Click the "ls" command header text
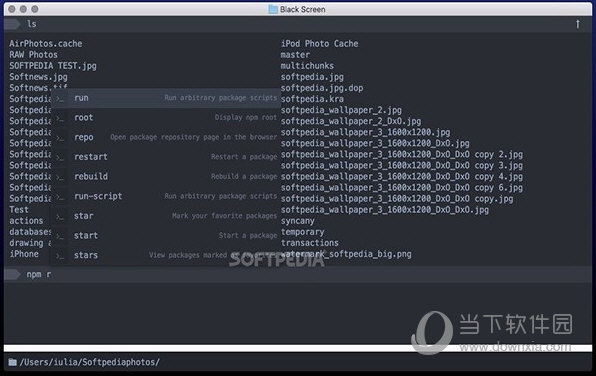 tap(32, 24)
